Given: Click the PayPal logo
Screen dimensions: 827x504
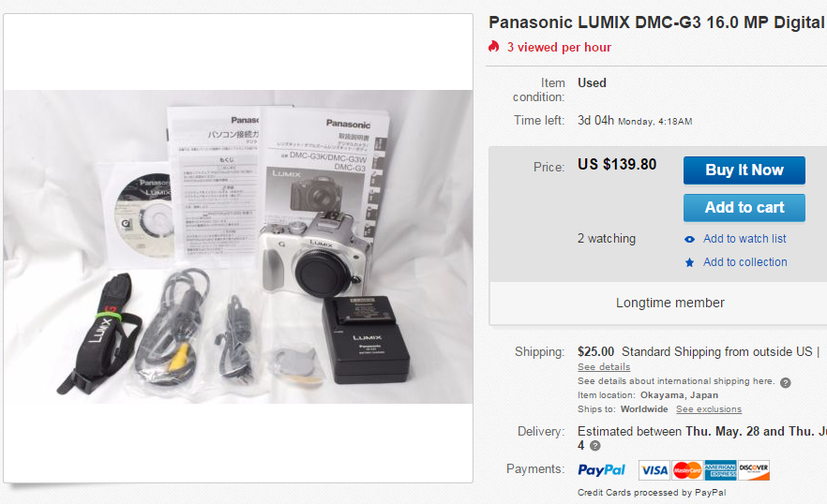Looking at the screenshot, I should point(601,469).
